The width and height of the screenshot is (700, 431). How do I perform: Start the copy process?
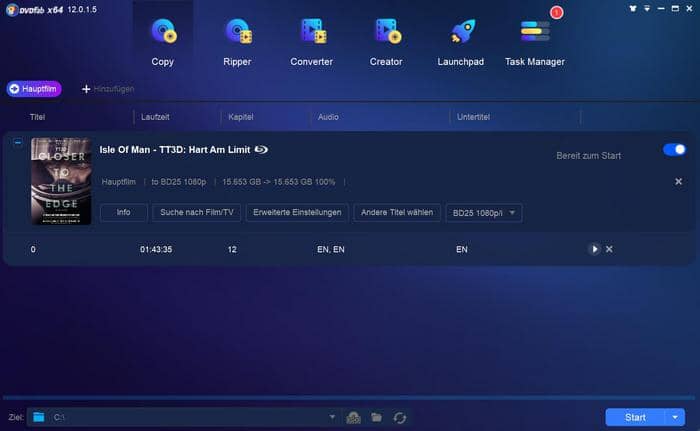click(x=635, y=417)
